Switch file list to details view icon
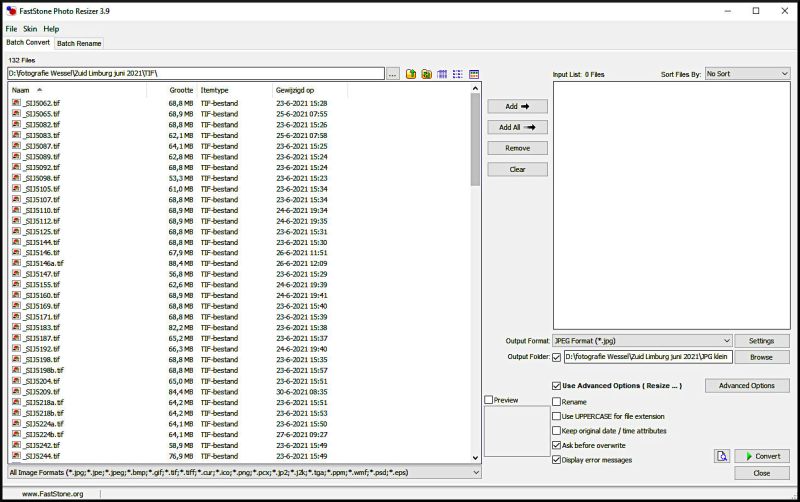This screenshot has height=502, width=800. click(x=473, y=74)
